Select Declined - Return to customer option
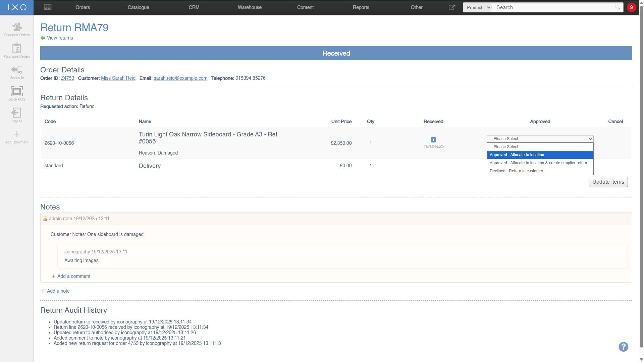The image size is (644, 362). (x=540, y=171)
